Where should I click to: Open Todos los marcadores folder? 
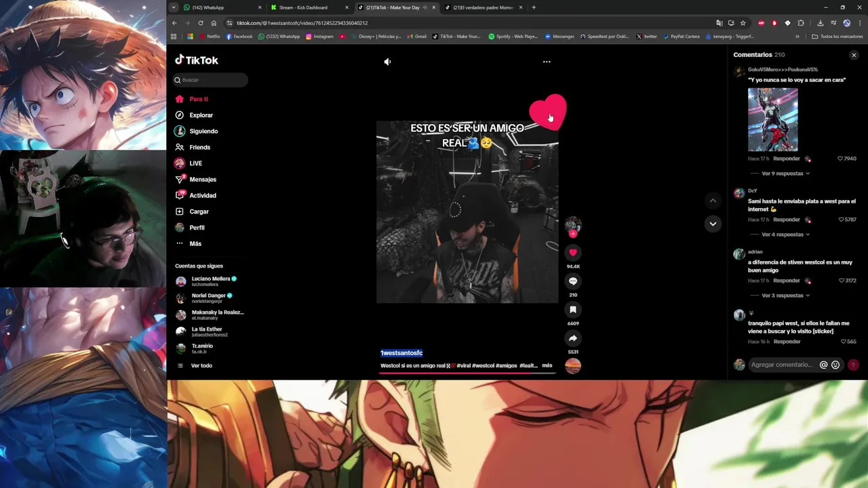coord(837,37)
